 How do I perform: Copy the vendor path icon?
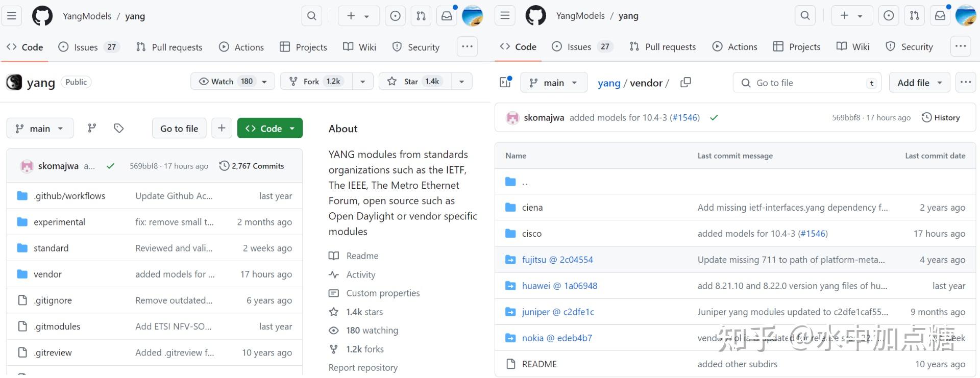(x=685, y=83)
